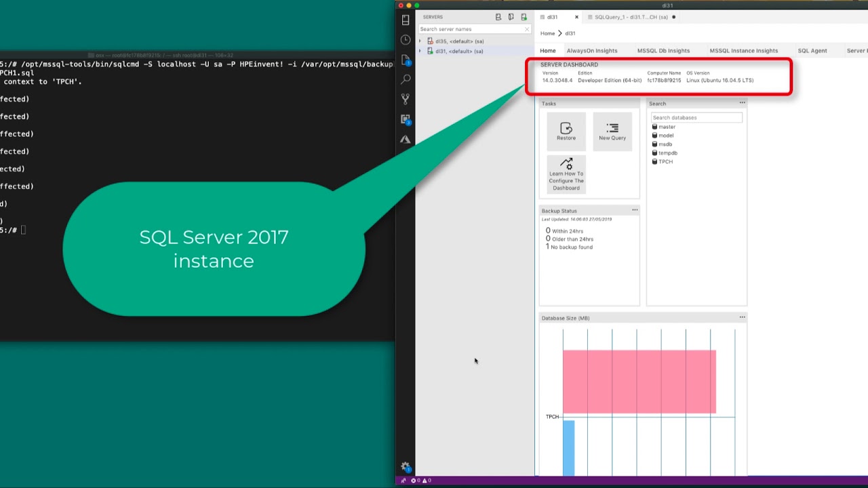Open the Task History clock icon
This screenshot has height=488, width=868.
(406, 40)
